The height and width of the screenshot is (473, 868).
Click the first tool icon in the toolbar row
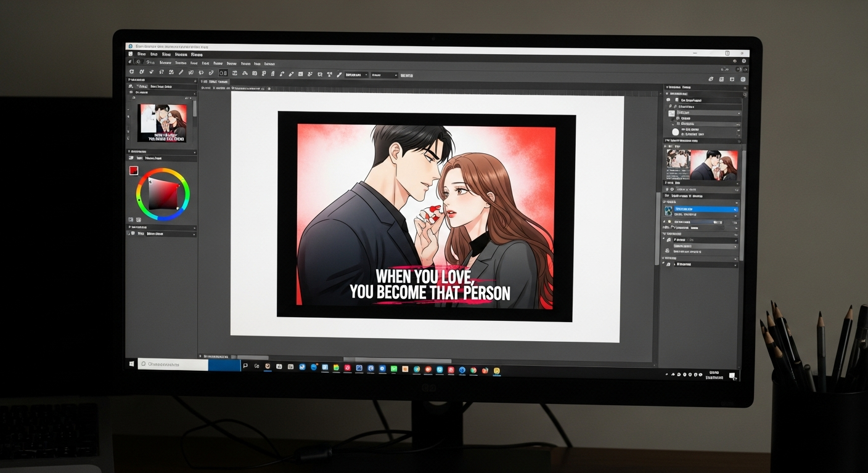(131, 73)
